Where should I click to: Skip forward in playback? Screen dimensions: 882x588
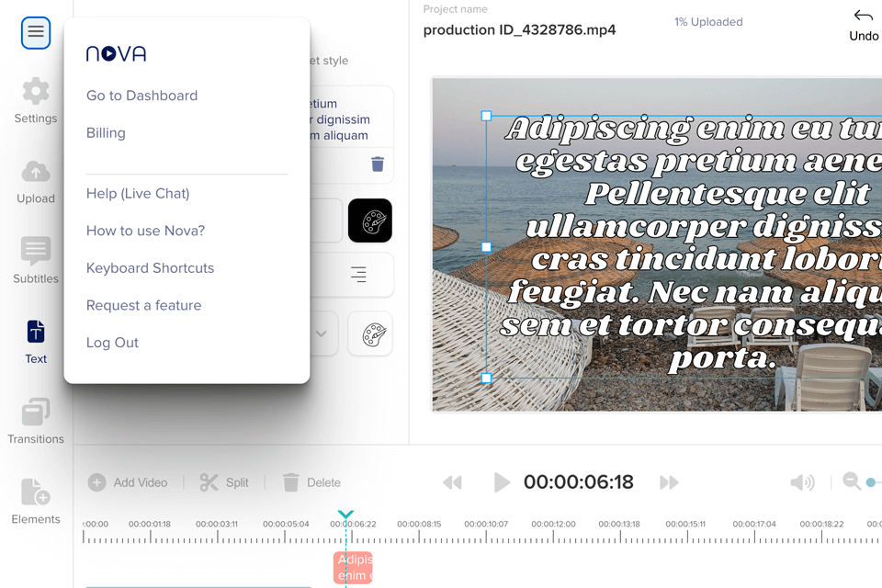point(669,482)
